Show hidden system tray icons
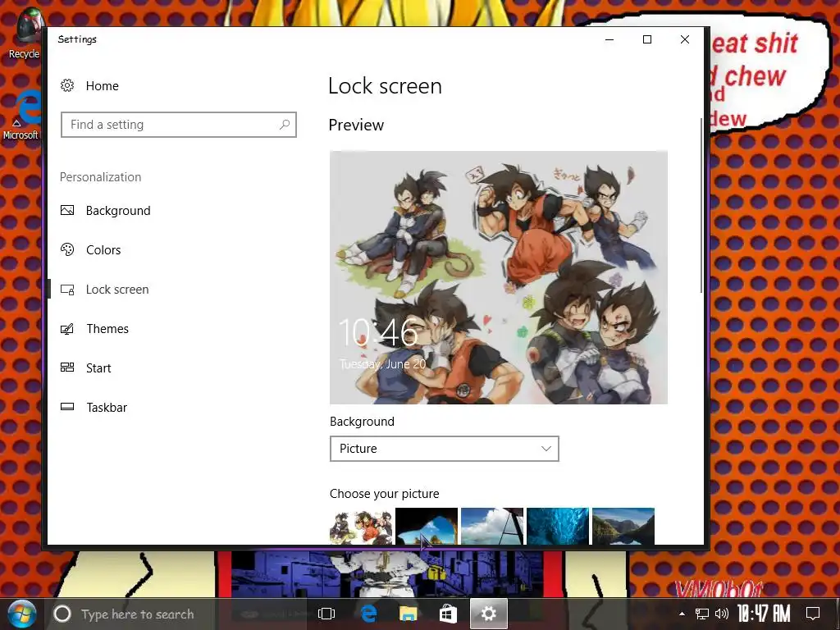The width and height of the screenshot is (840, 630). (x=682, y=614)
